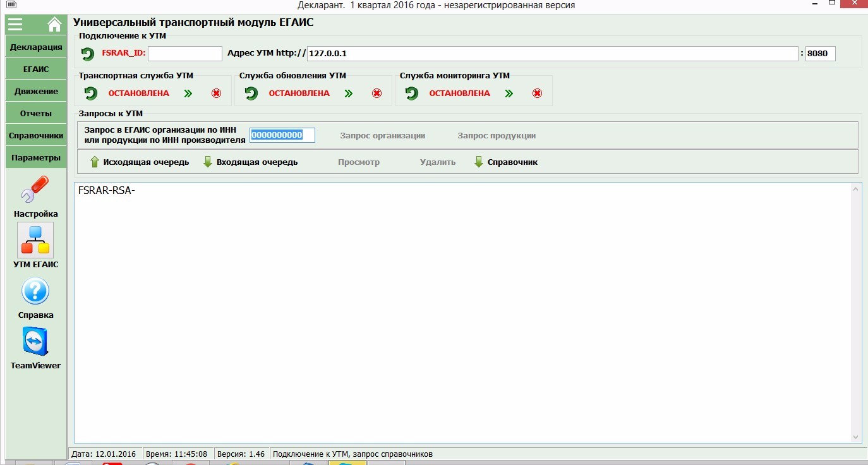The height and width of the screenshot is (465, 868).
Task: Show the Исходящая очередь
Action: (140, 162)
